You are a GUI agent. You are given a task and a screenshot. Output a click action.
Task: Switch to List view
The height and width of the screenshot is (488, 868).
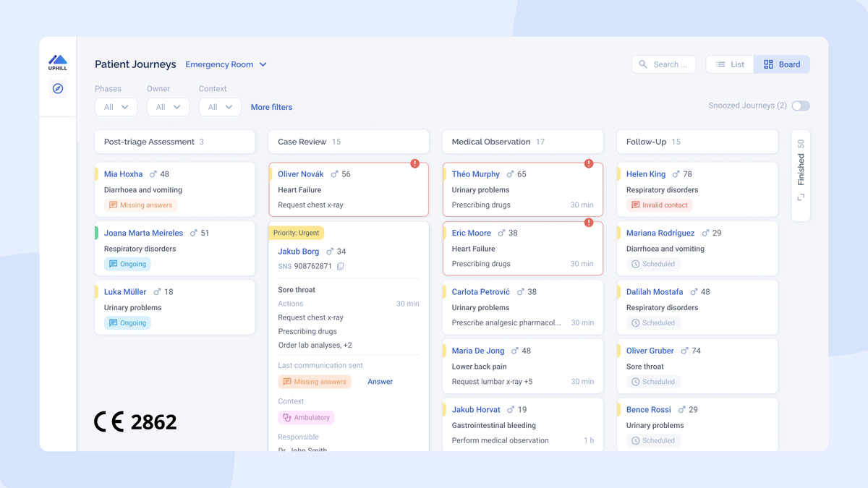coord(730,64)
